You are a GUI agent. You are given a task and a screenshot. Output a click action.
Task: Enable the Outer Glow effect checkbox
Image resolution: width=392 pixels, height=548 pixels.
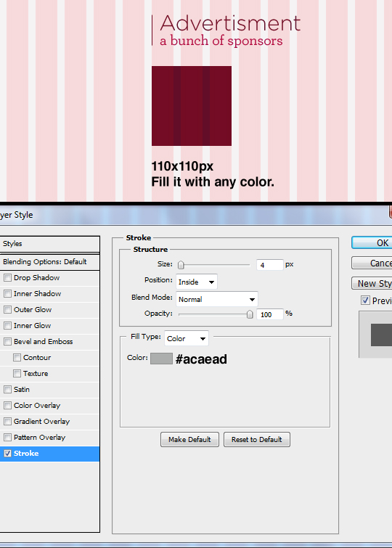[7, 310]
